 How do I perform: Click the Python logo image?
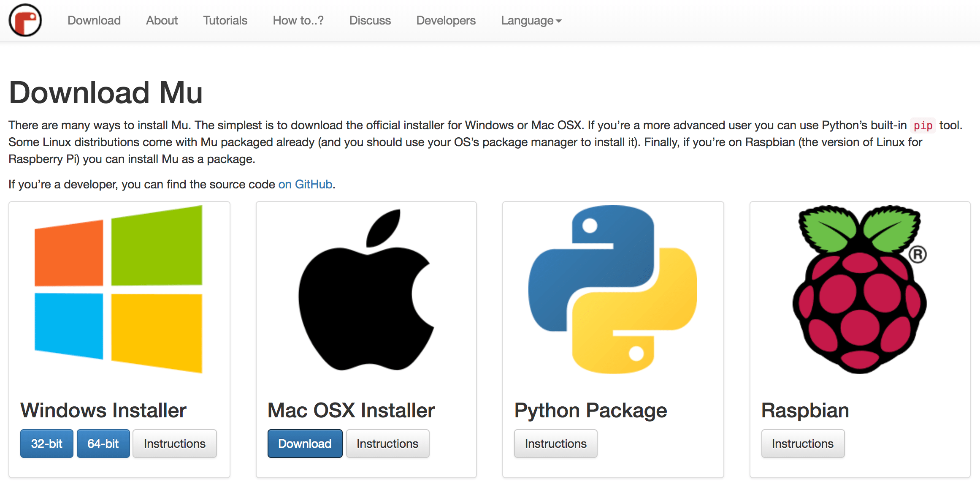click(x=613, y=290)
